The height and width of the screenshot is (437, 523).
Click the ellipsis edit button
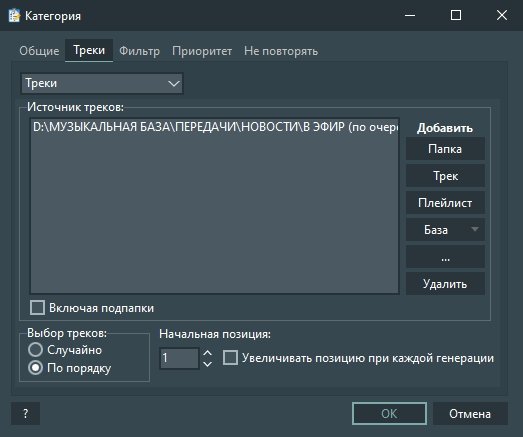coord(445,257)
